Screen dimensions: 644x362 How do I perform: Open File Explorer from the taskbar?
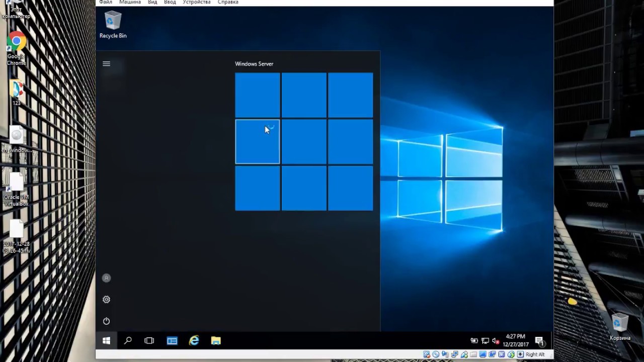click(216, 341)
